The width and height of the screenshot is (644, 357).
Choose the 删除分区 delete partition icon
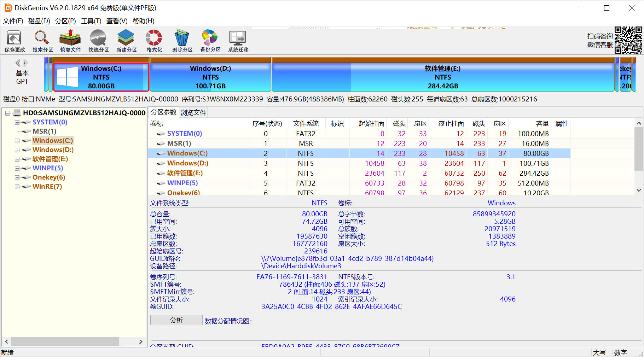(182, 41)
